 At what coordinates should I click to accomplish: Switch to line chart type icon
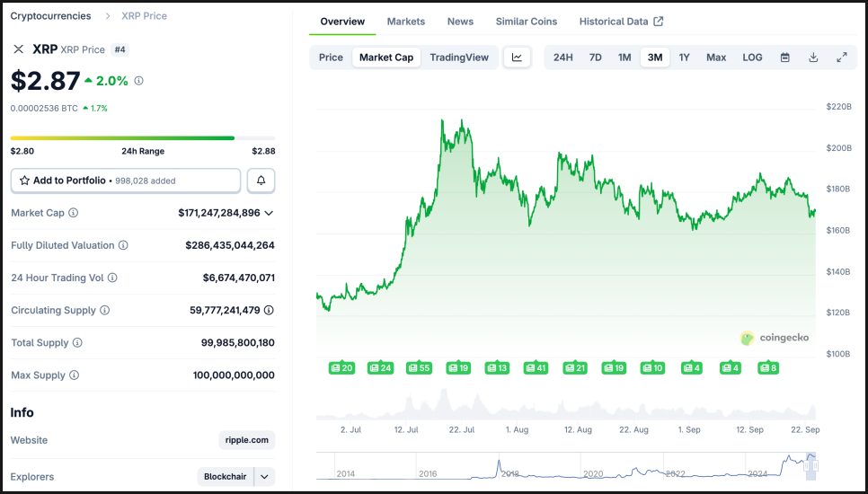(x=517, y=57)
